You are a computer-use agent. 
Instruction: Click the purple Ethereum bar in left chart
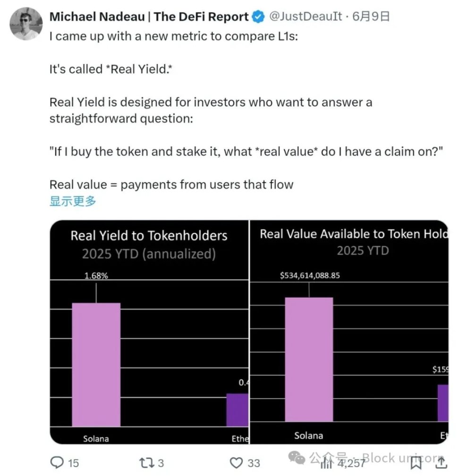[x=237, y=409]
